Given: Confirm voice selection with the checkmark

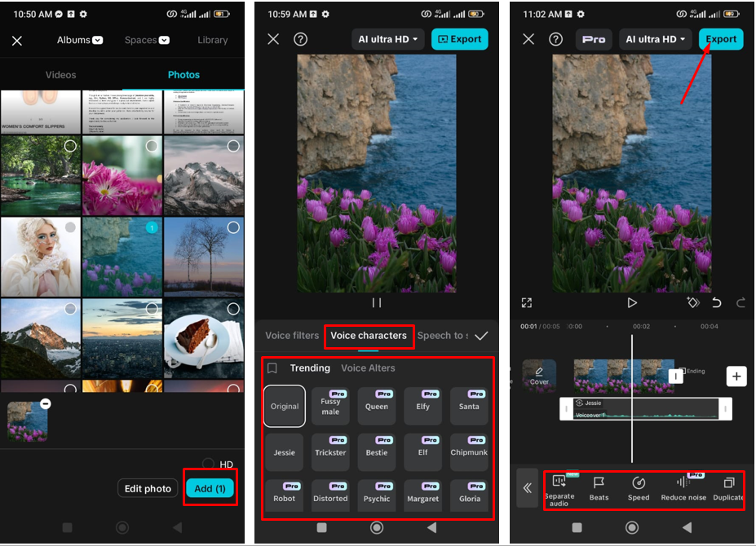Looking at the screenshot, I should coord(481,336).
